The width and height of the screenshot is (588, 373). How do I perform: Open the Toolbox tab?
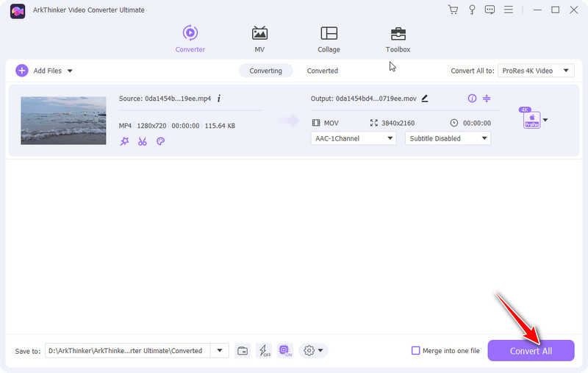(x=398, y=39)
